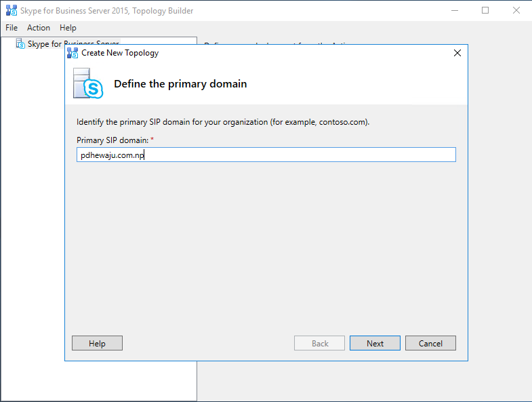Cancel the new topology wizard

pos(430,343)
